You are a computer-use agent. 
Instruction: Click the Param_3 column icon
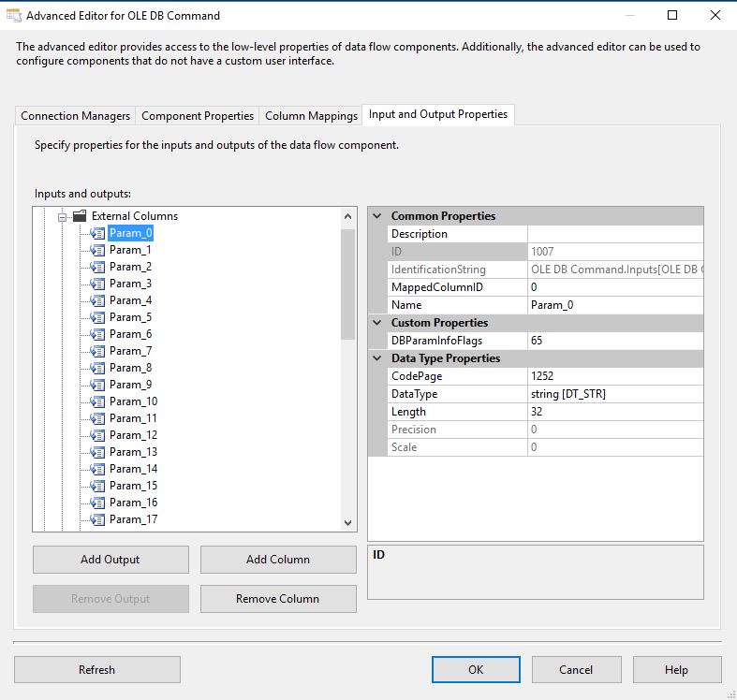pos(96,284)
